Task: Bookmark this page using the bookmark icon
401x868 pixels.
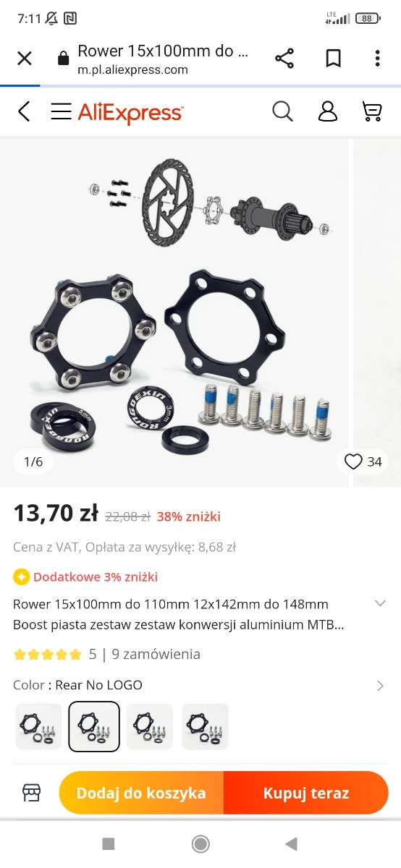Action: 333,59
